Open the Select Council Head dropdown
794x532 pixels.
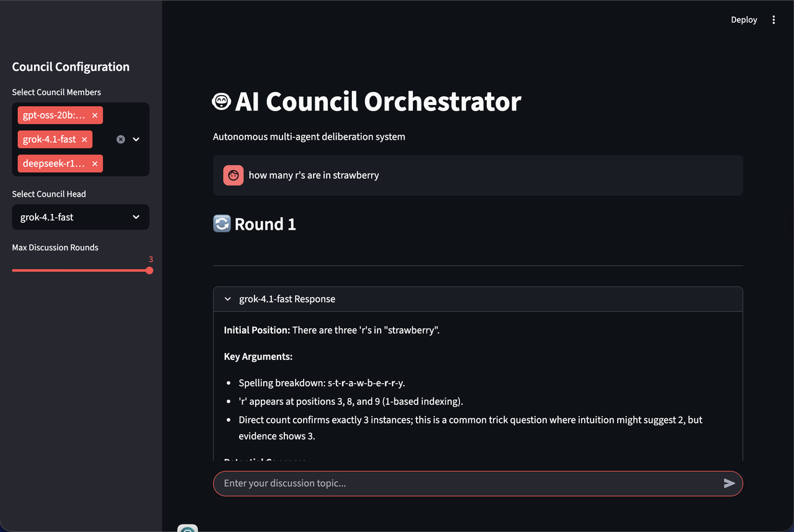(x=81, y=217)
